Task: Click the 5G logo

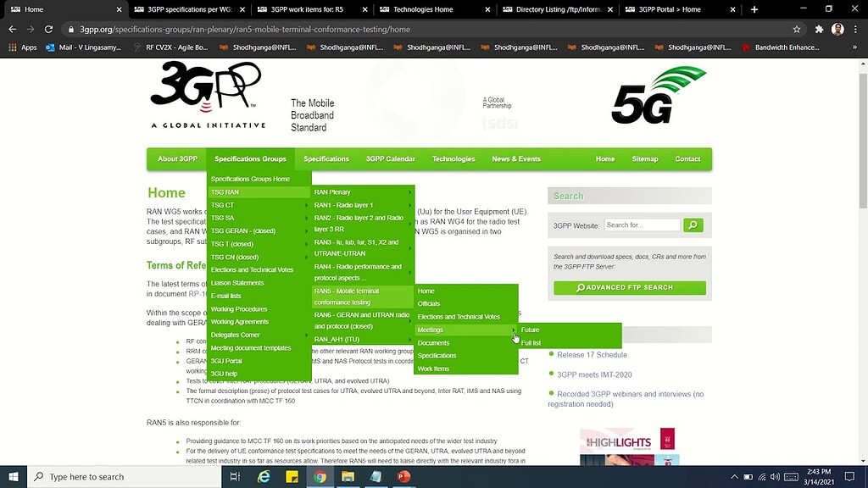Action: coord(659,95)
